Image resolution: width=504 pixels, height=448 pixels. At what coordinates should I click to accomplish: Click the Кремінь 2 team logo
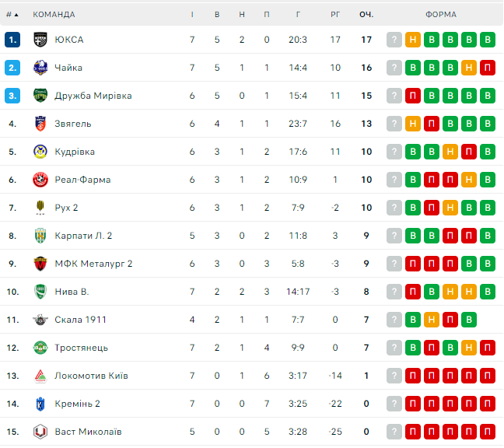pyautogui.click(x=41, y=404)
